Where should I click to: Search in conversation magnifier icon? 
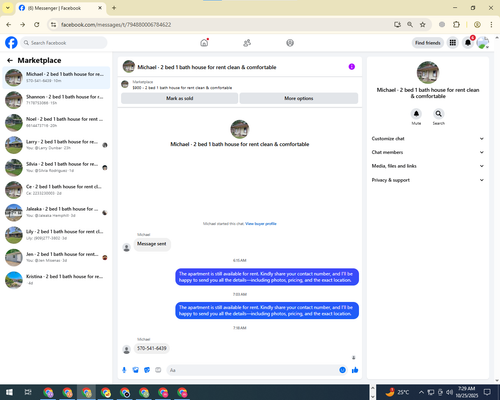click(439, 114)
